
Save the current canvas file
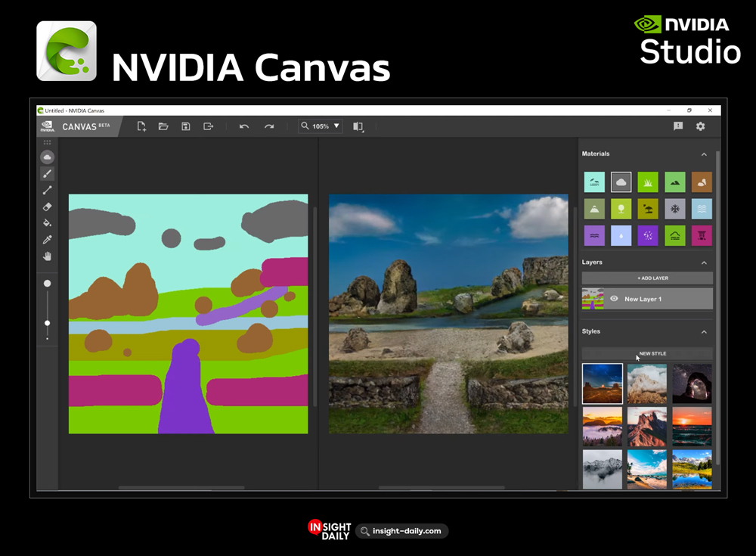tap(186, 126)
